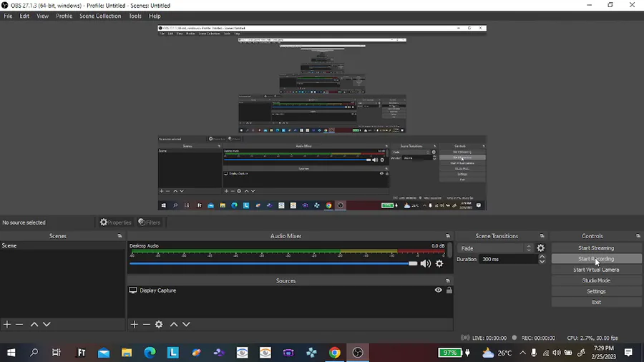Open source Properties
Screen dimensions: 644x362
click(x=115, y=222)
